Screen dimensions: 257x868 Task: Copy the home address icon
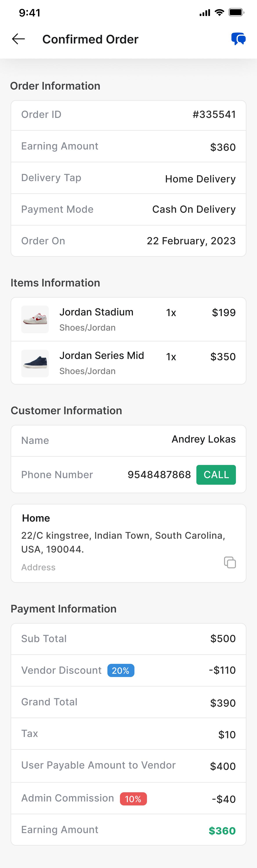(230, 562)
